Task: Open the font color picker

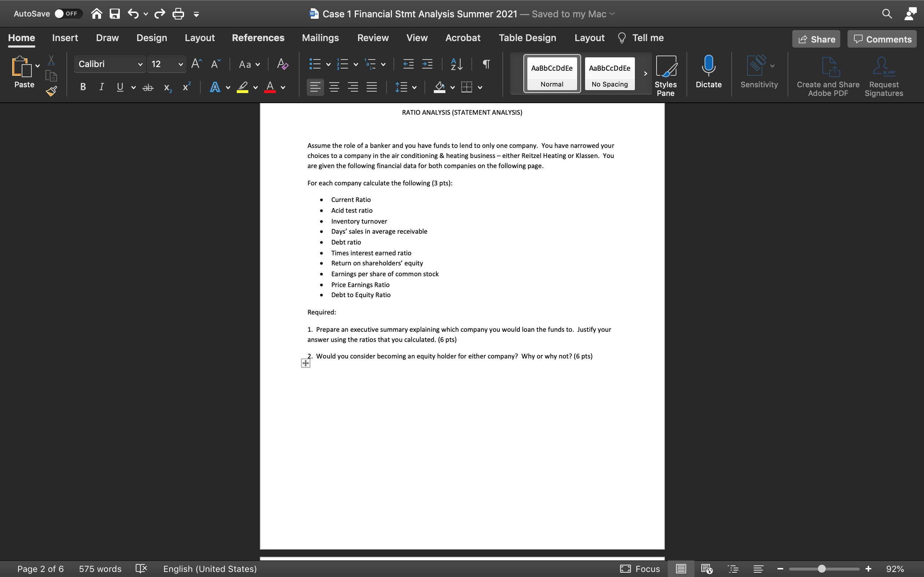Action: pyautogui.click(x=283, y=87)
